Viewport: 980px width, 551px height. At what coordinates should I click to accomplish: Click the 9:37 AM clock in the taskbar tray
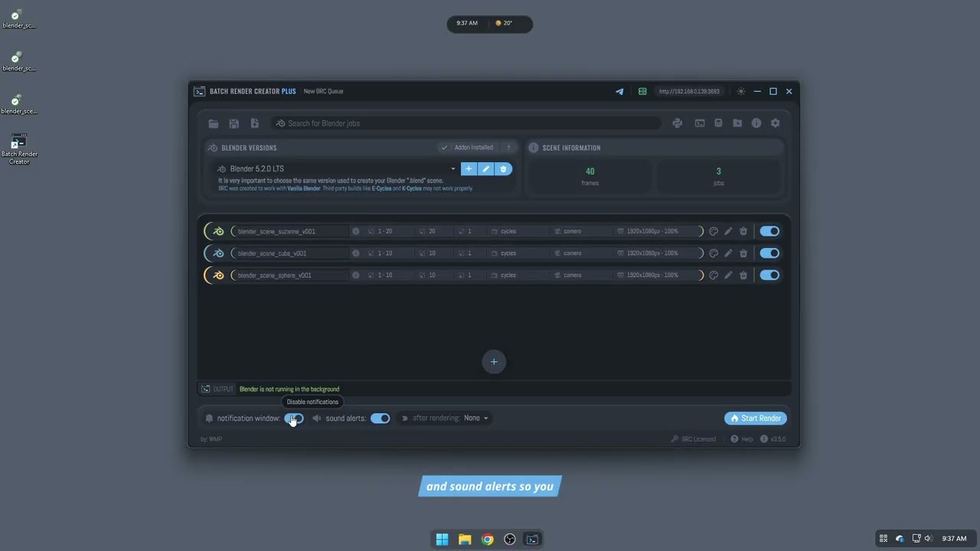click(x=954, y=539)
